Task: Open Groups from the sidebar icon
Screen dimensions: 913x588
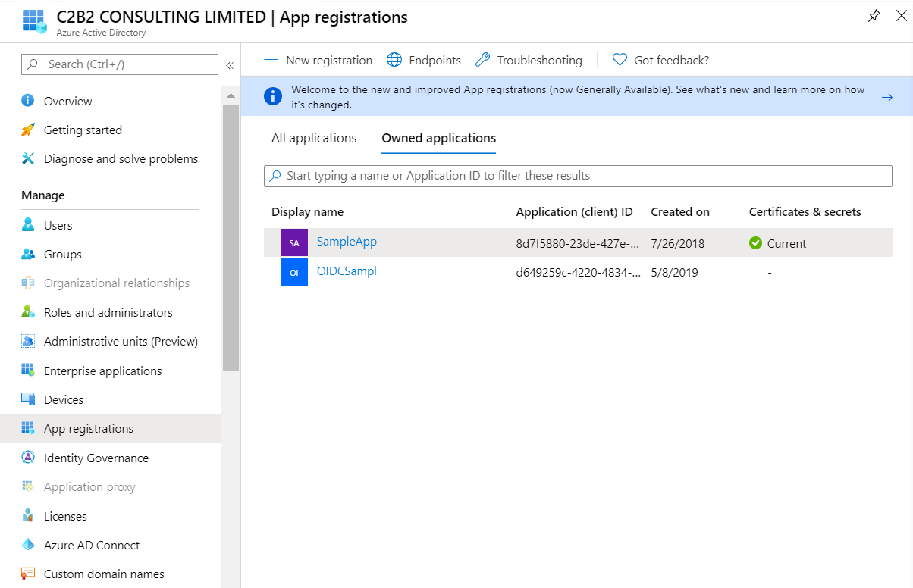Action: tap(28, 254)
